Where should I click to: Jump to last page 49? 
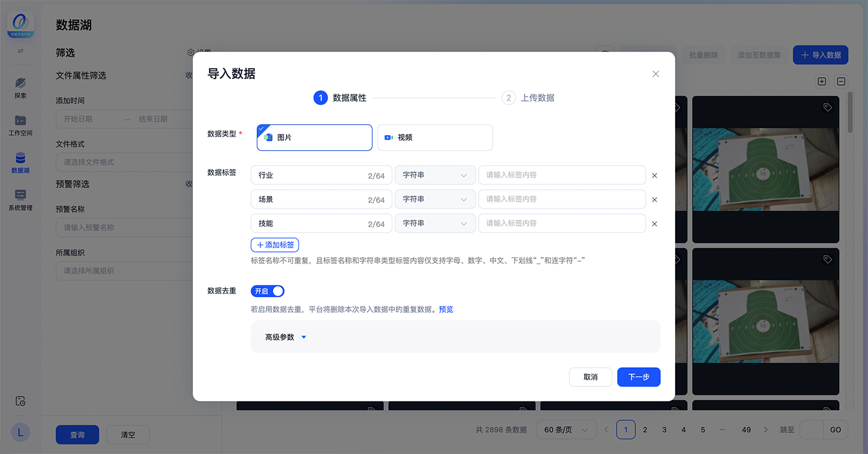coord(746,430)
